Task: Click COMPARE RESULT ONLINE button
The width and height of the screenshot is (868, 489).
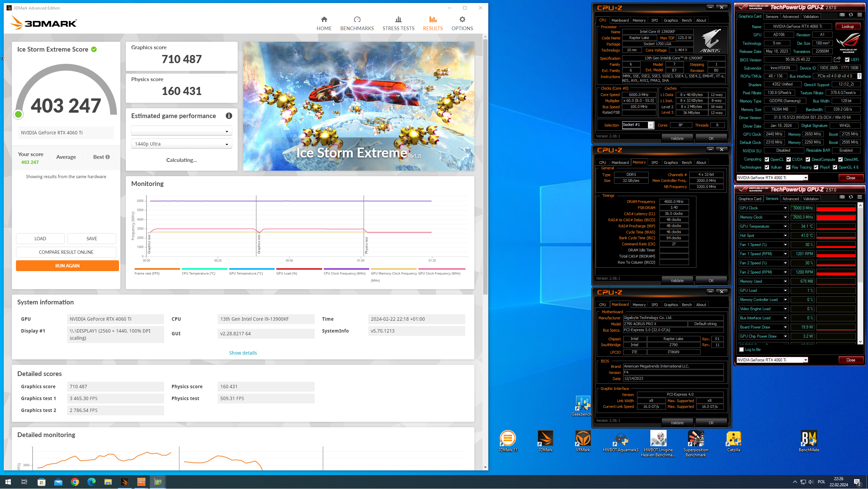Action: 66,252
